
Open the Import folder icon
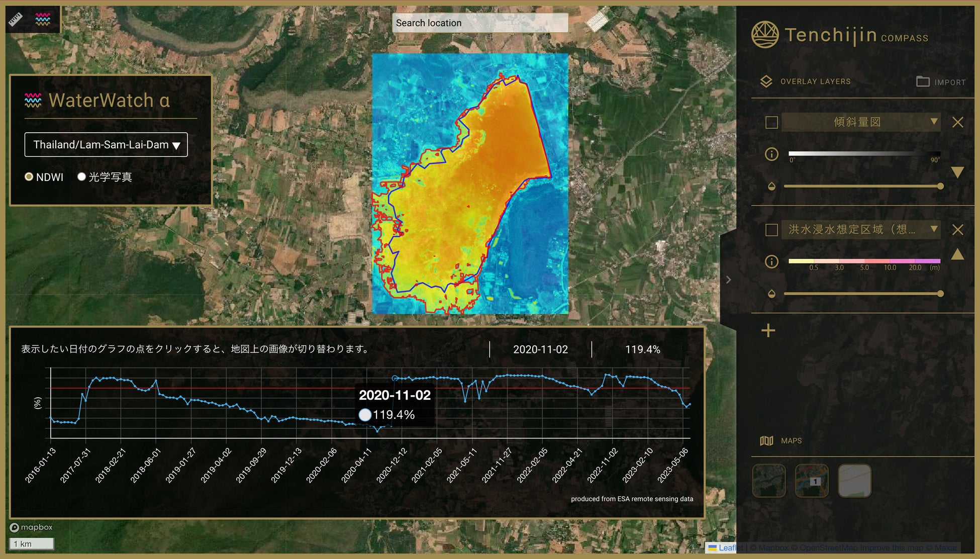923,81
